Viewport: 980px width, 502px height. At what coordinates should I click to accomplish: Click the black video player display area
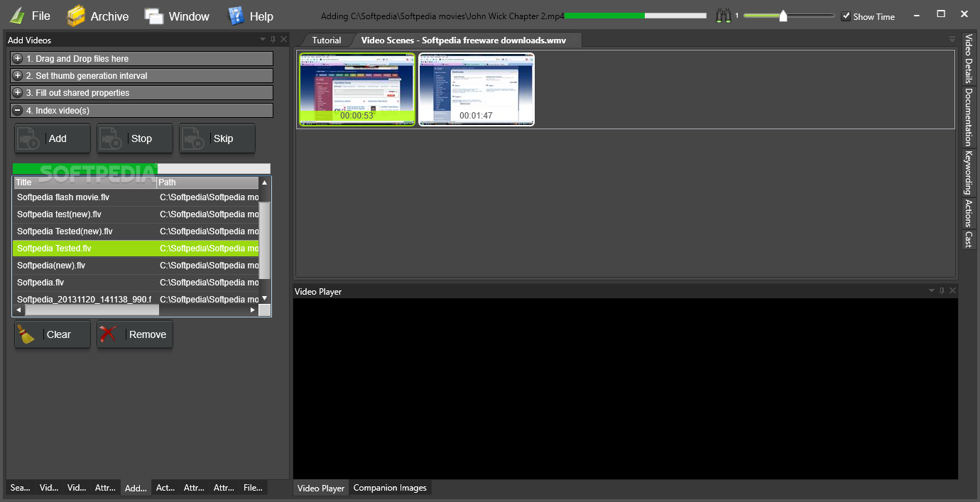(626, 388)
